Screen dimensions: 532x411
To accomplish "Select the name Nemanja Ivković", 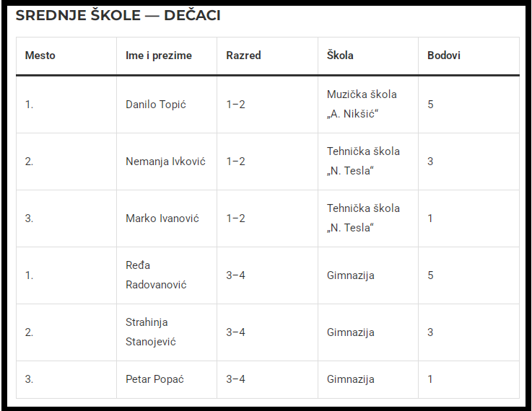I will coord(165,162).
